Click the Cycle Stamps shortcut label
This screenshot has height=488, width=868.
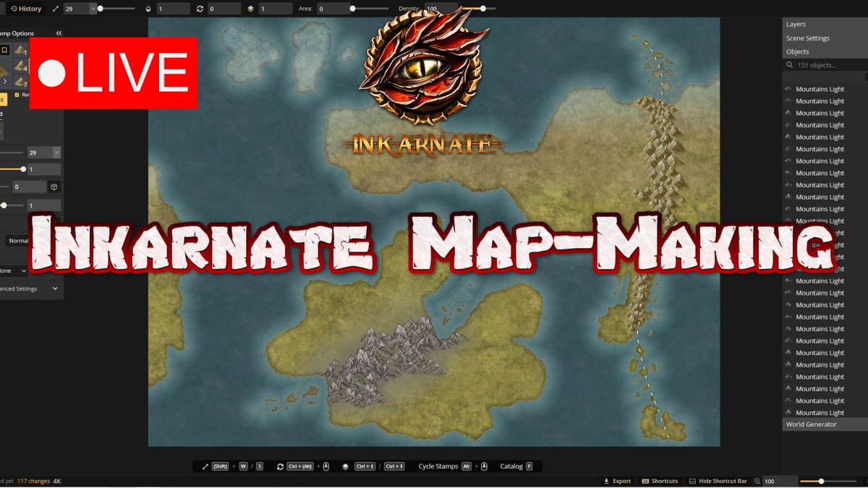[x=438, y=466]
